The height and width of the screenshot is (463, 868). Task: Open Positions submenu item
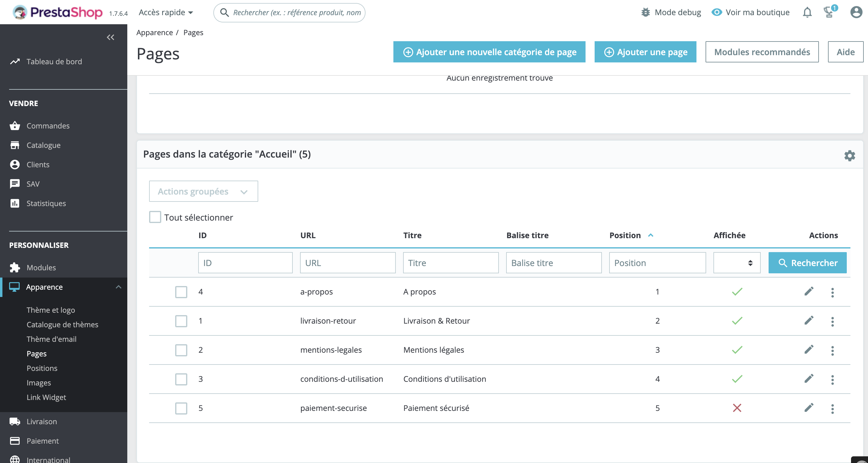42,368
